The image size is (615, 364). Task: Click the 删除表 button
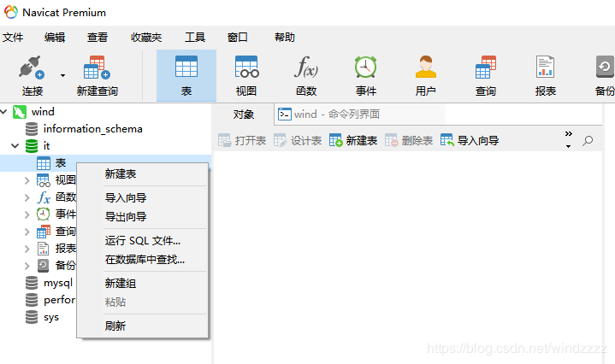pos(409,141)
